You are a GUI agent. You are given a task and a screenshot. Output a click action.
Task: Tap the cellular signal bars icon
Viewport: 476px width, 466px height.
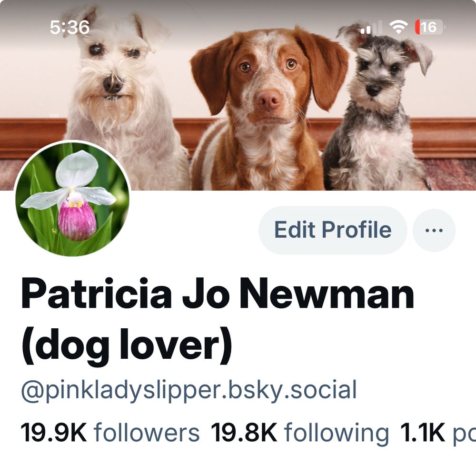[x=372, y=27]
